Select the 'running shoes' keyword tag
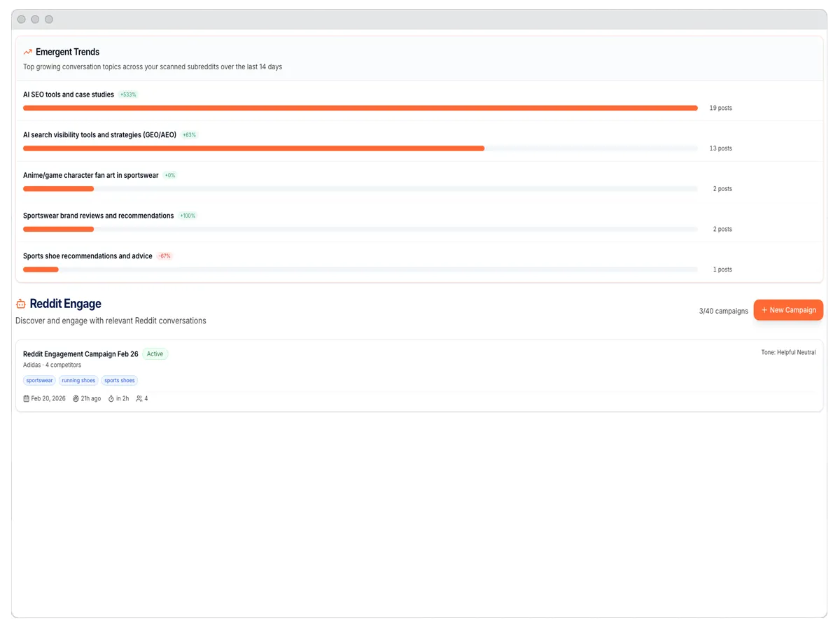Image resolution: width=840 pixels, height=630 pixels. click(x=78, y=380)
